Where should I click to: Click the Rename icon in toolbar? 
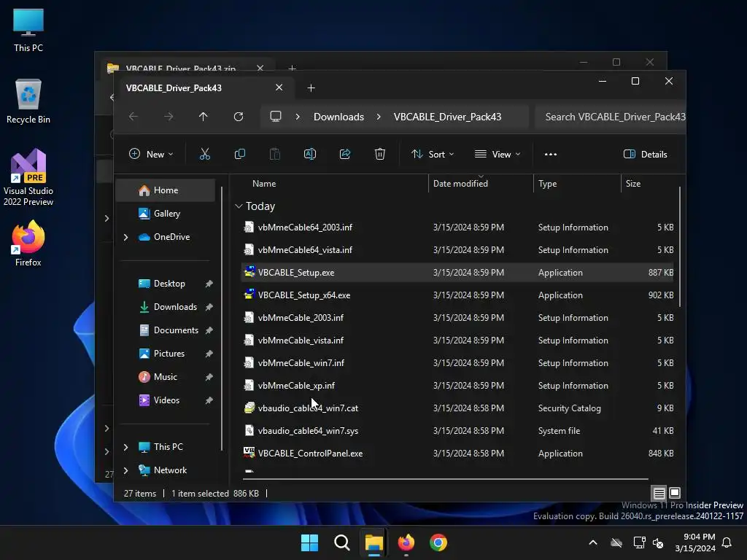click(x=309, y=155)
